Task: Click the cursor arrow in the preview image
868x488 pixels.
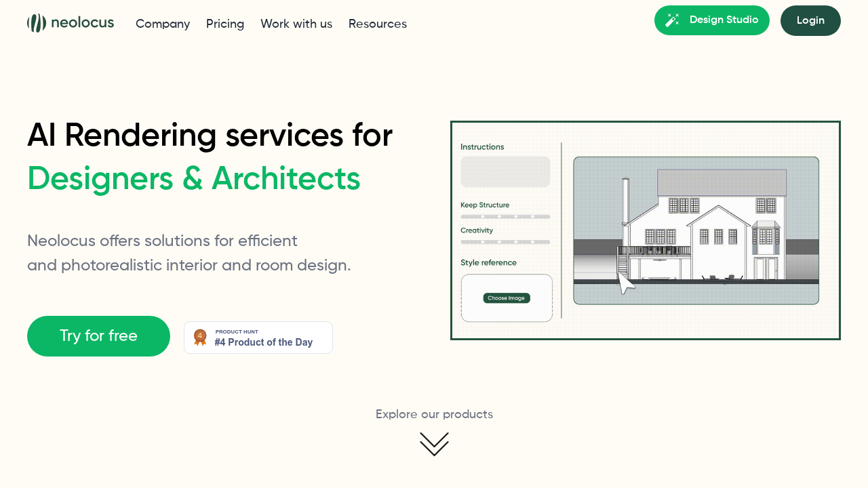Action: (x=625, y=282)
